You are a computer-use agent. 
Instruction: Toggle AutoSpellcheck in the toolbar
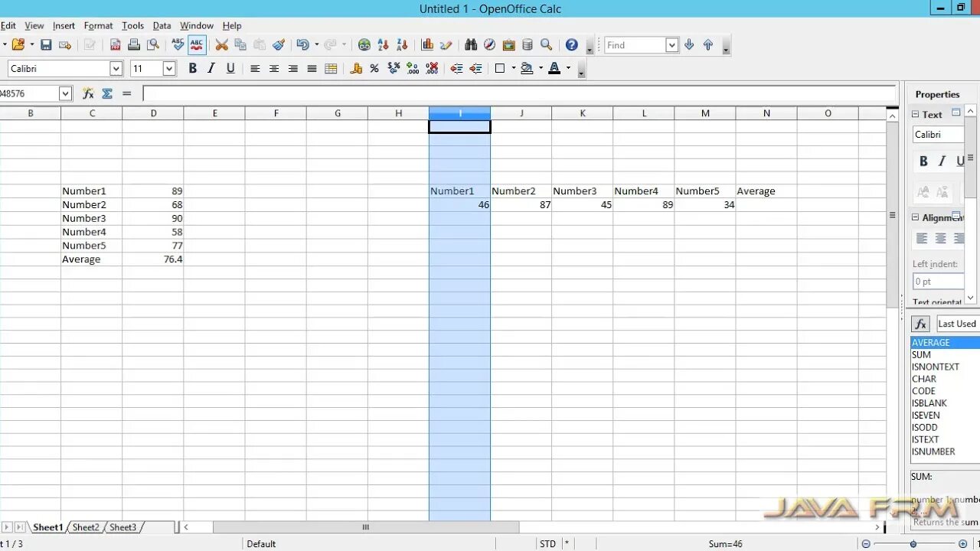pyautogui.click(x=198, y=45)
